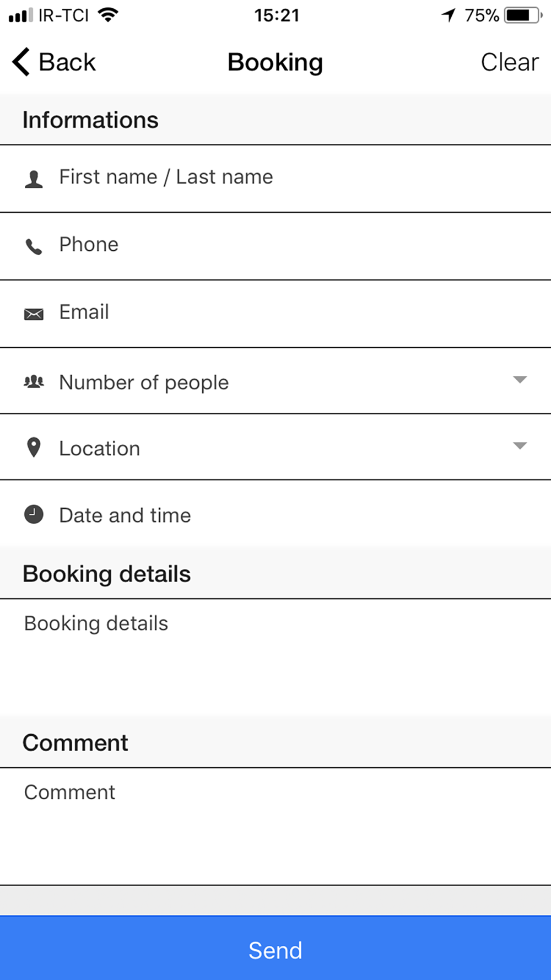Focus the Phone input field

(275, 246)
